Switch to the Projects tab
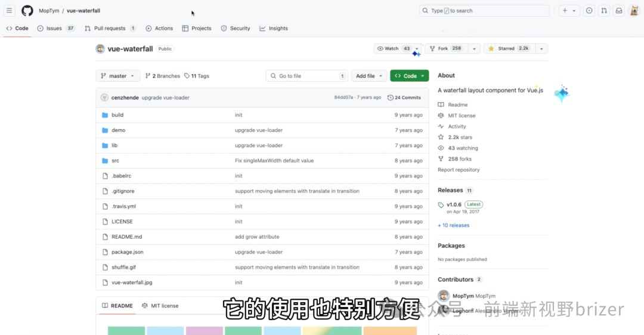 click(x=197, y=29)
